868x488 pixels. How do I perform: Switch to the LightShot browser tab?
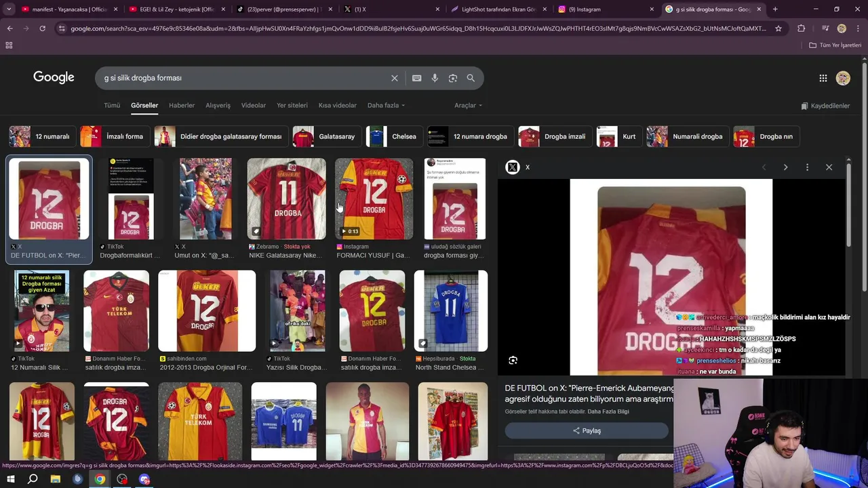tap(493, 9)
